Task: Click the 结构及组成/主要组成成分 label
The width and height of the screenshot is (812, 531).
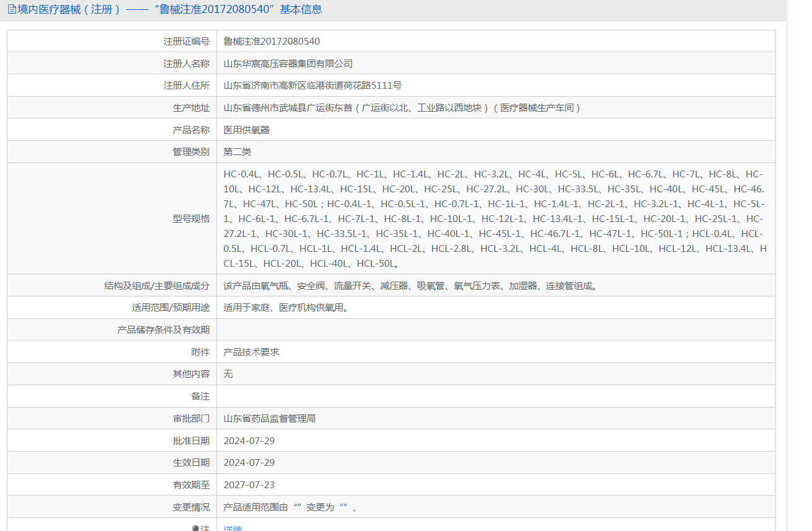Action: pos(157,286)
